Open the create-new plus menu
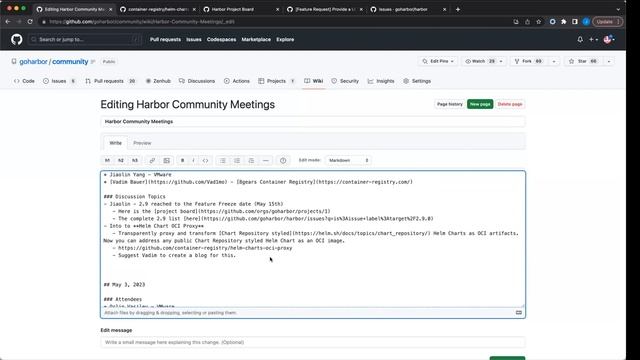Image resolution: width=640 pixels, height=360 pixels. 593,40
